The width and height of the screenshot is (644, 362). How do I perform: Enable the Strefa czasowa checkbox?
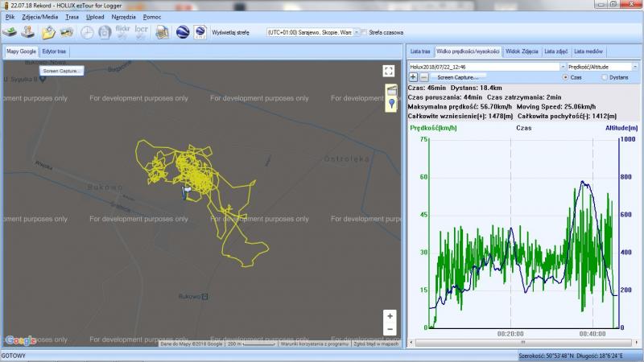tap(362, 33)
